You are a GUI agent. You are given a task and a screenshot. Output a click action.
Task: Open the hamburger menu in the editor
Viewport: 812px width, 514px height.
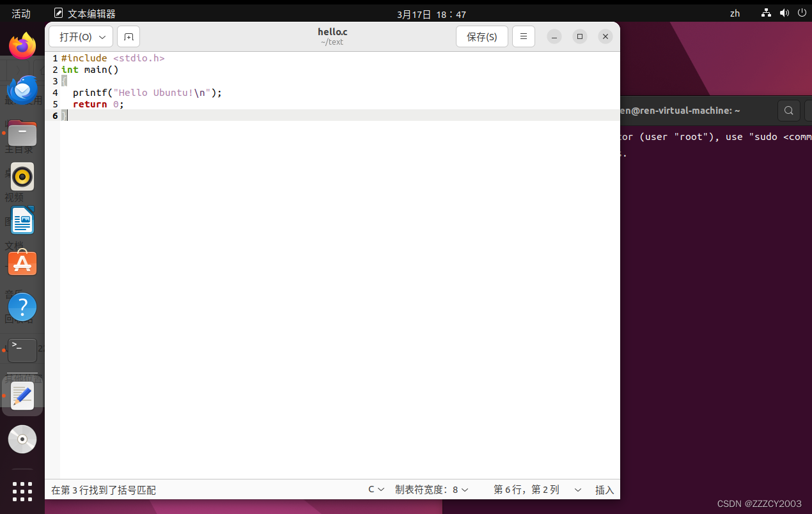pyautogui.click(x=523, y=37)
